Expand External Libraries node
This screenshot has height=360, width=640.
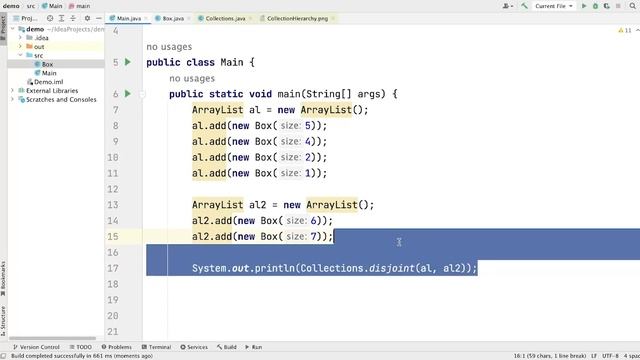point(13,91)
